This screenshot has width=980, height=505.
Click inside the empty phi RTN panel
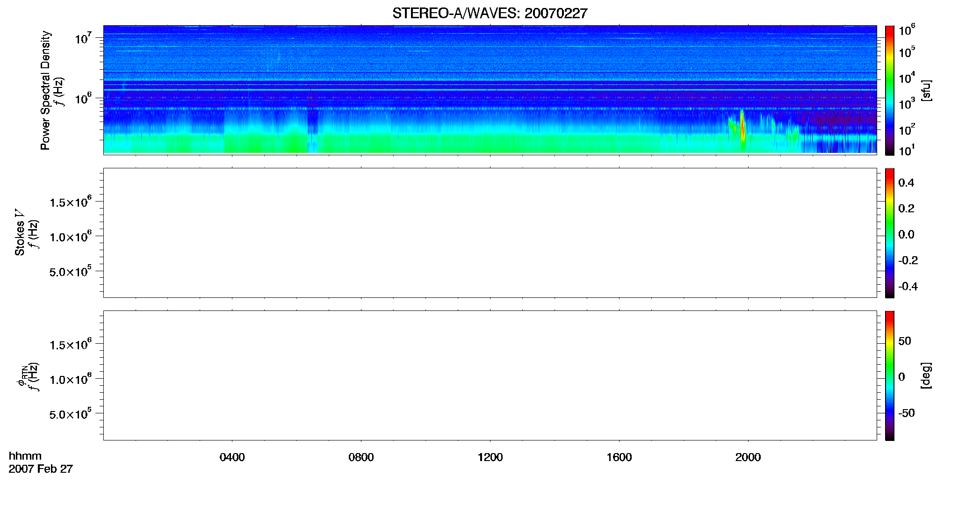[x=490, y=375]
